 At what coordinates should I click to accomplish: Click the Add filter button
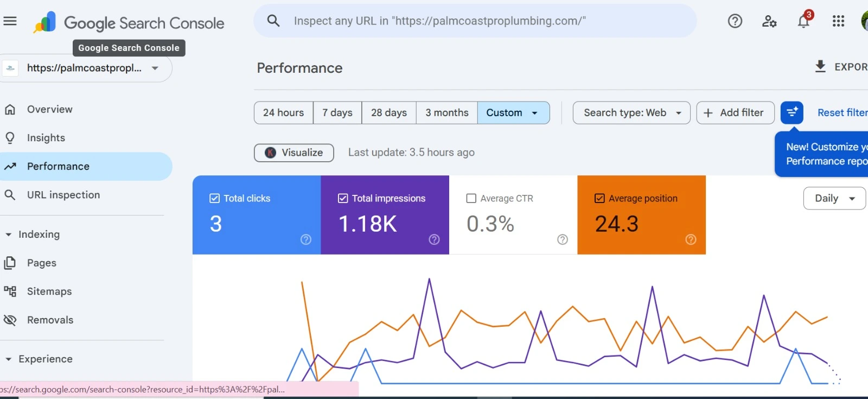point(735,112)
